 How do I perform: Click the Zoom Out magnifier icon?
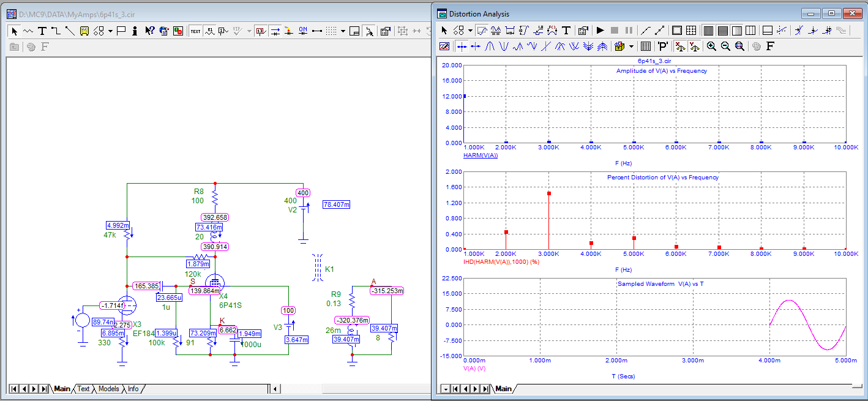(725, 46)
